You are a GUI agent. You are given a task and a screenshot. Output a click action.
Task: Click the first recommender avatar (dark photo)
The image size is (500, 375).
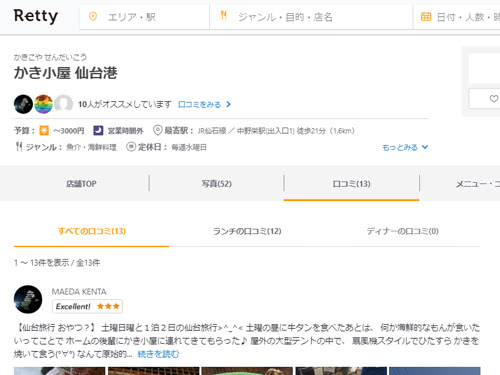[23, 104]
